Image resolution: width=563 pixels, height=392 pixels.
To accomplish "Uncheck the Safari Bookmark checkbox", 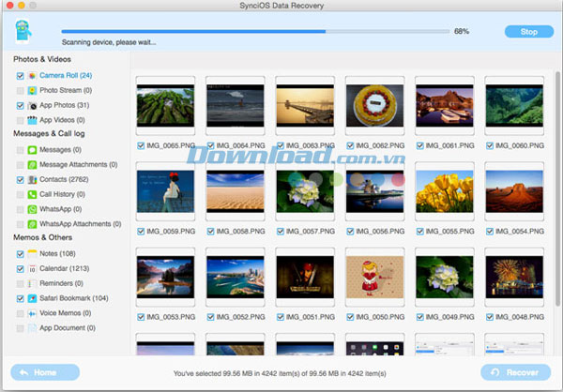I will 20,298.
